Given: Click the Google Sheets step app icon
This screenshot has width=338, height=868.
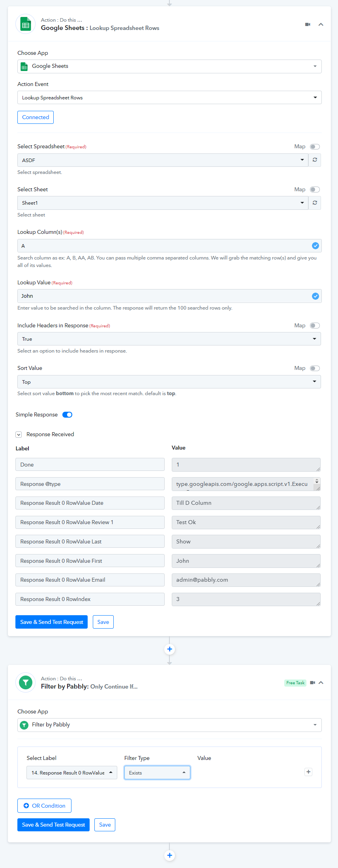Looking at the screenshot, I should point(26,24).
